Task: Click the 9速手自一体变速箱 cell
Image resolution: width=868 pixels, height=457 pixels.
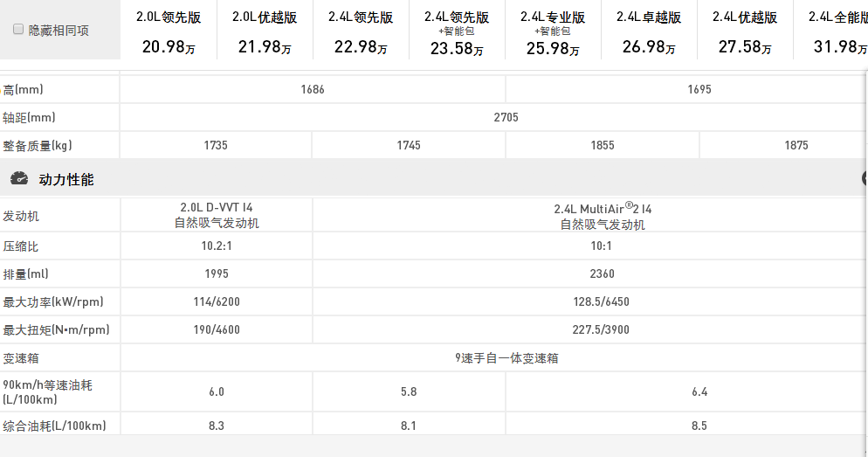Action: coord(506,358)
